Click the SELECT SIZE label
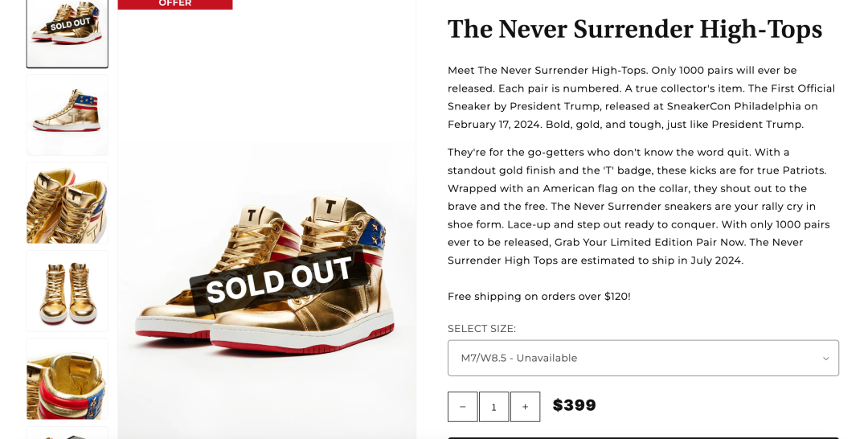 pyautogui.click(x=481, y=329)
